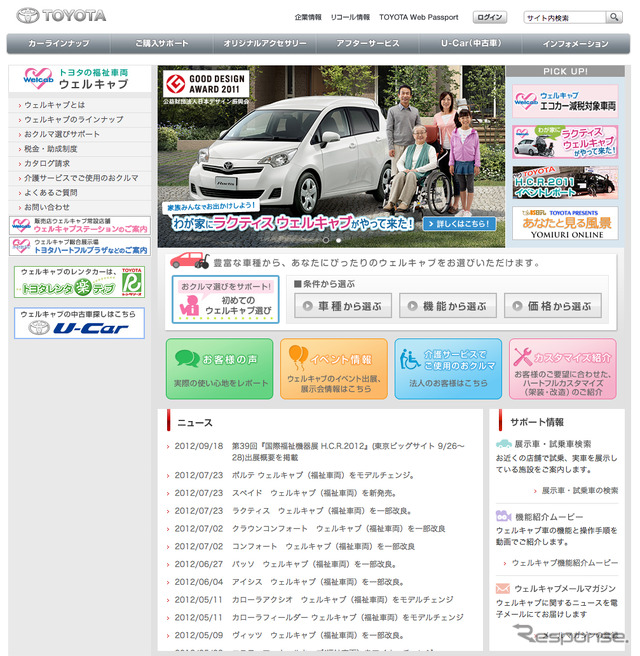Open ラクティス ウェルキャブ pick-up thumbnail
The image size is (640, 656).
(x=565, y=142)
